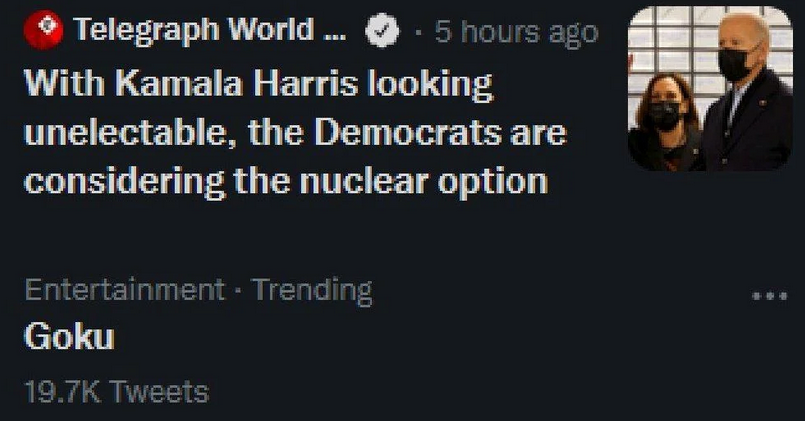Image resolution: width=805 pixels, height=421 pixels.
Task: Click the "5 hours ago" timestamp
Action: click(515, 32)
